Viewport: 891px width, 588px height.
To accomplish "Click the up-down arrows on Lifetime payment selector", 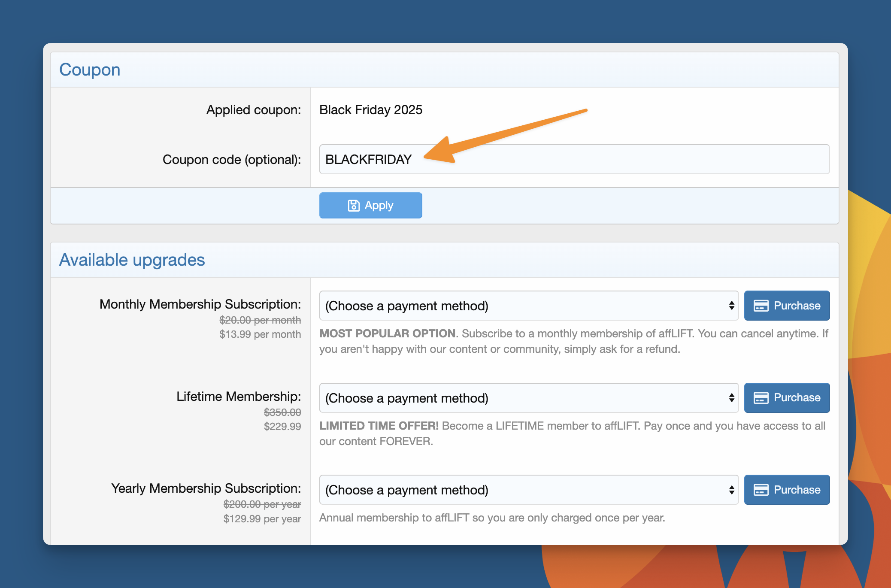I will click(731, 398).
